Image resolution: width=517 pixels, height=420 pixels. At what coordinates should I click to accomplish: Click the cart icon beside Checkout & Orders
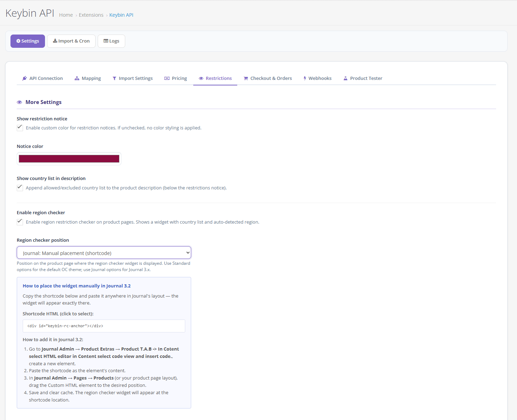click(x=246, y=78)
